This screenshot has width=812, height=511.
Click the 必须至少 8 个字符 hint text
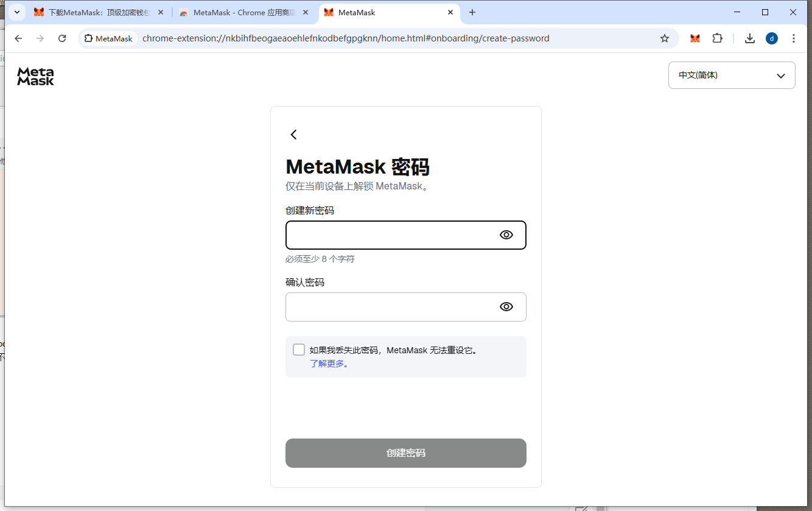tap(320, 259)
